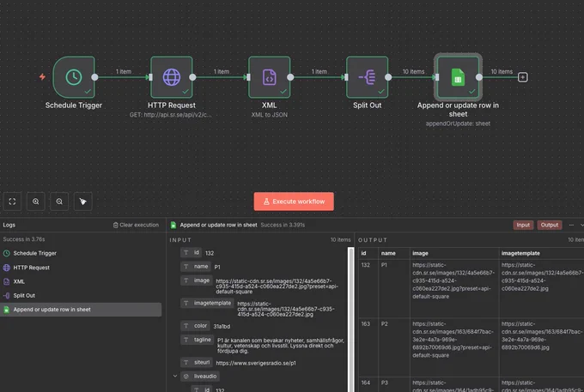Zoom out on the canvas
This screenshot has height=392, width=584.
[59, 202]
